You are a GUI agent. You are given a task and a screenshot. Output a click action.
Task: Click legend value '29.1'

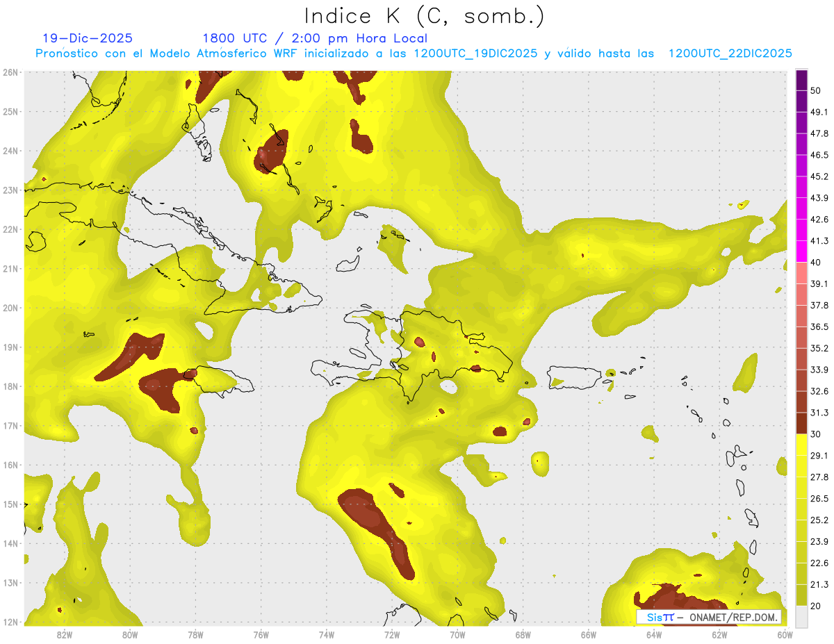point(819,455)
